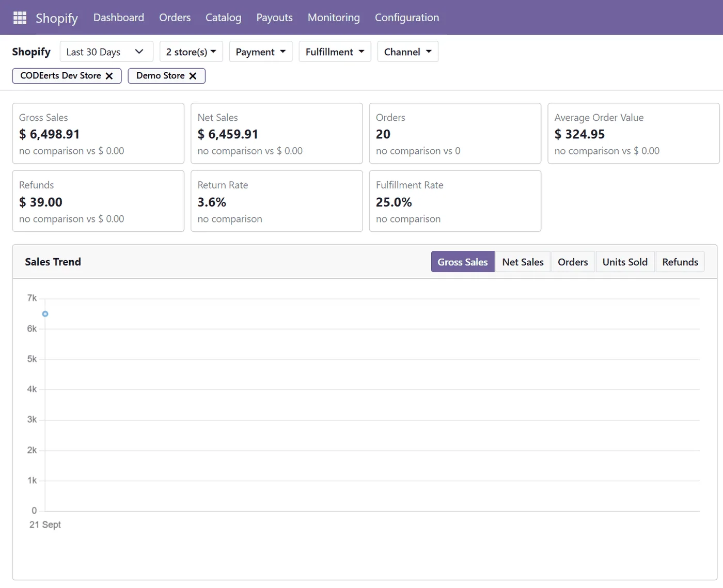Remove the Demo Store filter tag
The image size is (723, 588).
click(193, 76)
